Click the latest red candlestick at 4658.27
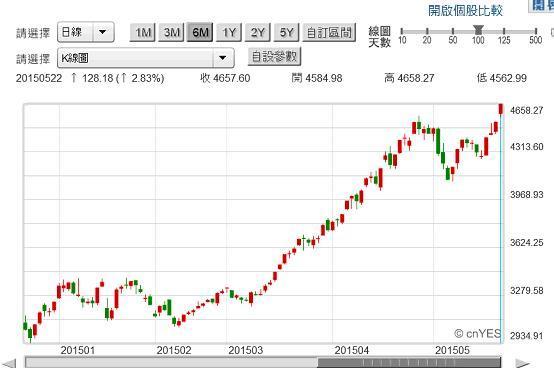This screenshot has height=368, width=554. coord(501,109)
